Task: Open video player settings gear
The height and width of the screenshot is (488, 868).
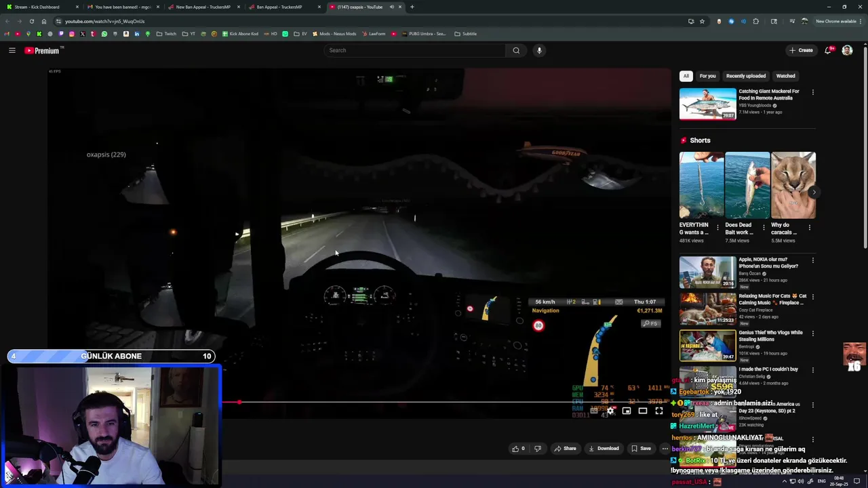Action: (x=610, y=411)
